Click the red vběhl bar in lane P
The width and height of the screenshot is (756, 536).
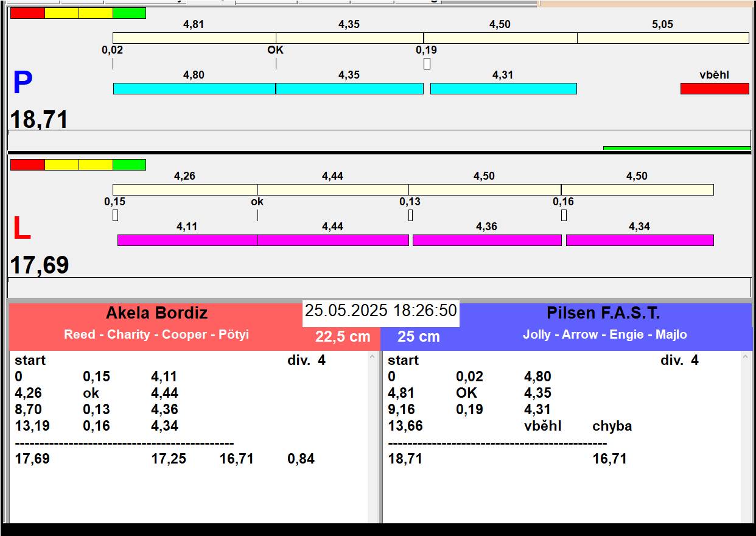click(x=715, y=88)
